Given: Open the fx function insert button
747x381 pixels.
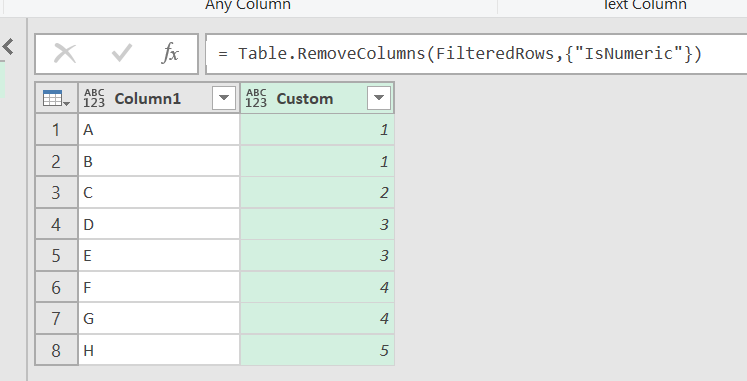Looking at the screenshot, I should [170, 53].
